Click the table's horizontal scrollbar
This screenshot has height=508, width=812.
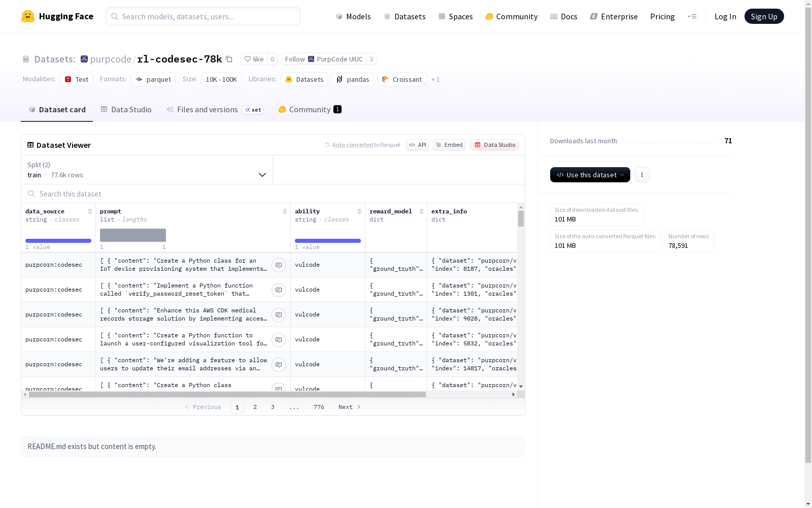[227, 394]
